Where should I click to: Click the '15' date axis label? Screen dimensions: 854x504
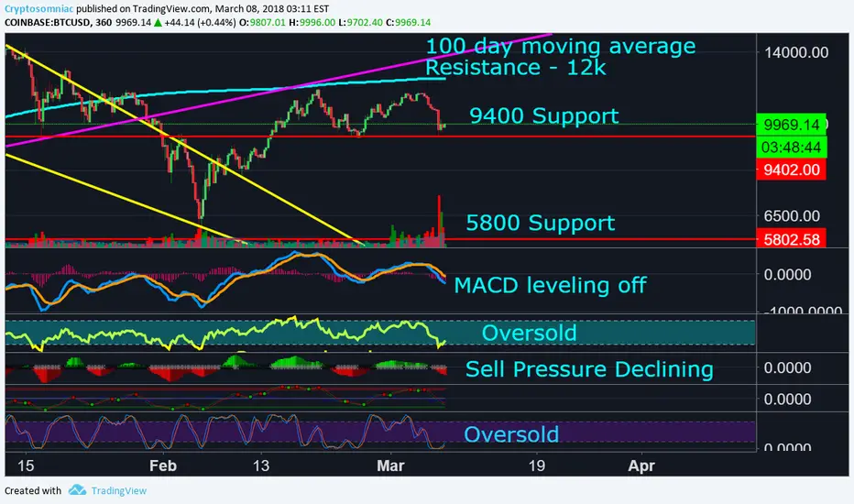tap(25, 466)
